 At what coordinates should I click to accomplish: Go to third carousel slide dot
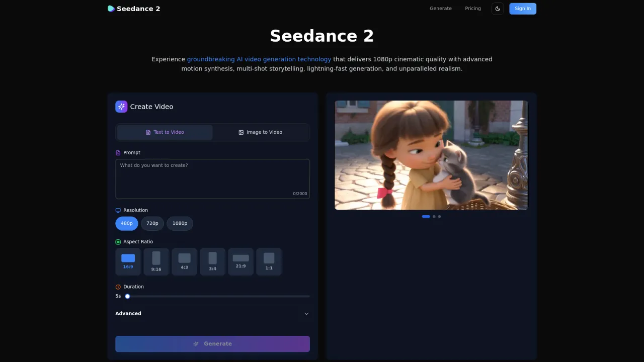pyautogui.click(x=439, y=217)
